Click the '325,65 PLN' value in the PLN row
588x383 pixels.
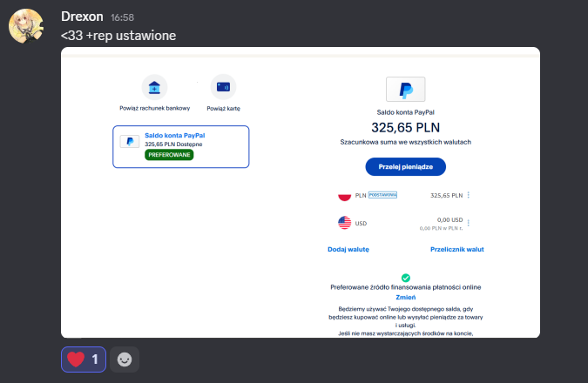tap(447, 195)
